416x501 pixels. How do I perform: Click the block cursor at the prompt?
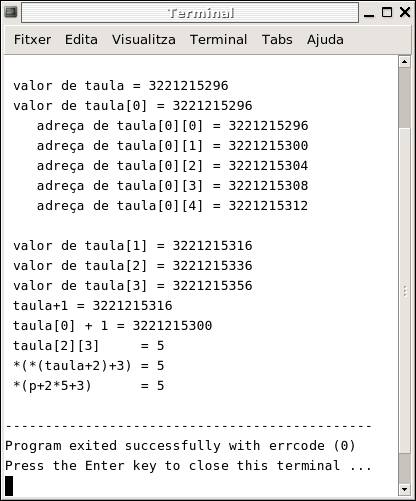coord(9,486)
